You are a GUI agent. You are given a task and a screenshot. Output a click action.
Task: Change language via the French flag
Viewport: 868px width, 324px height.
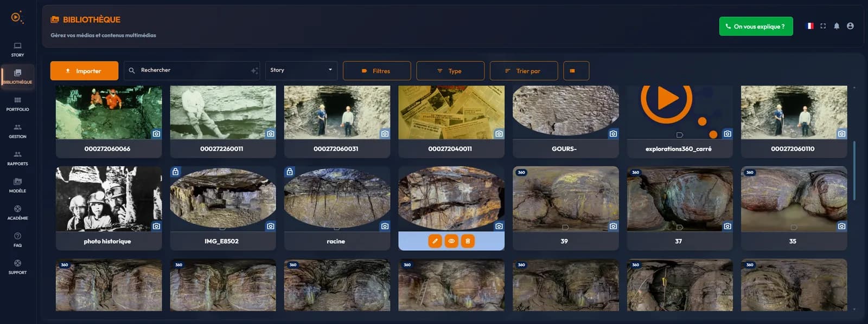coord(810,26)
